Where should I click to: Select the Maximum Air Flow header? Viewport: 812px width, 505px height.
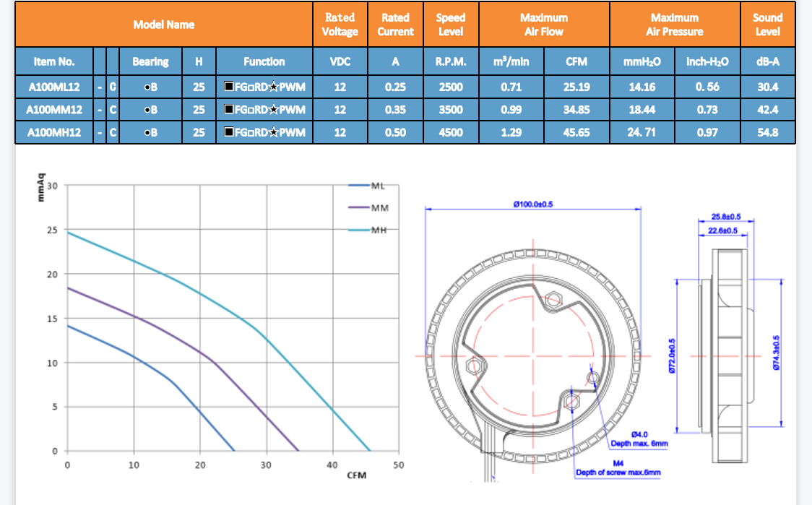pyautogui.click(x=544, y=25)
